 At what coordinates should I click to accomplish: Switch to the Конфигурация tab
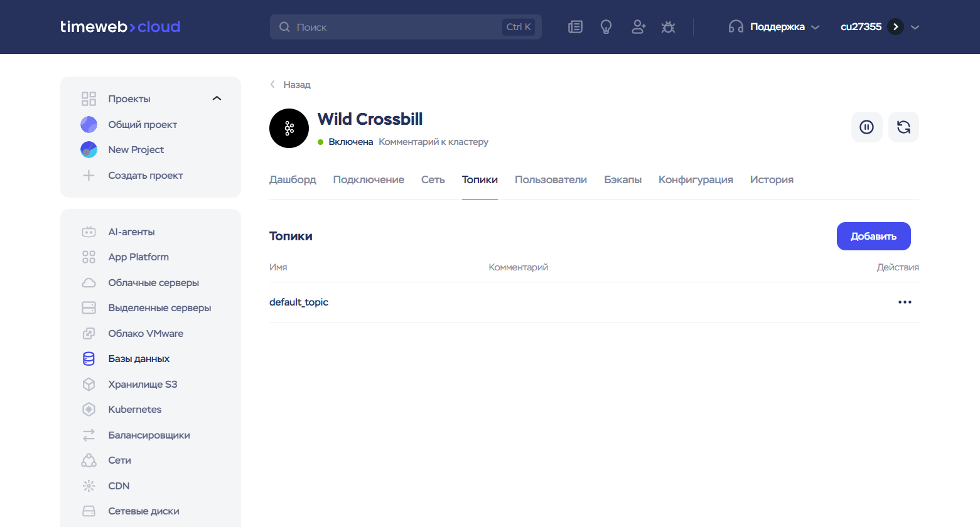[x=695, y=180]
